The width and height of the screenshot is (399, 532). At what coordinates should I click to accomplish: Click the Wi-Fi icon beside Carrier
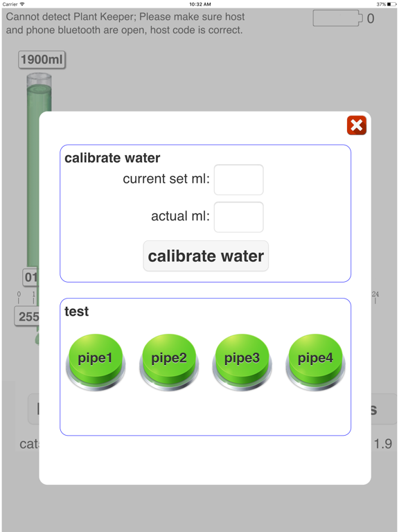click(22, 4)
